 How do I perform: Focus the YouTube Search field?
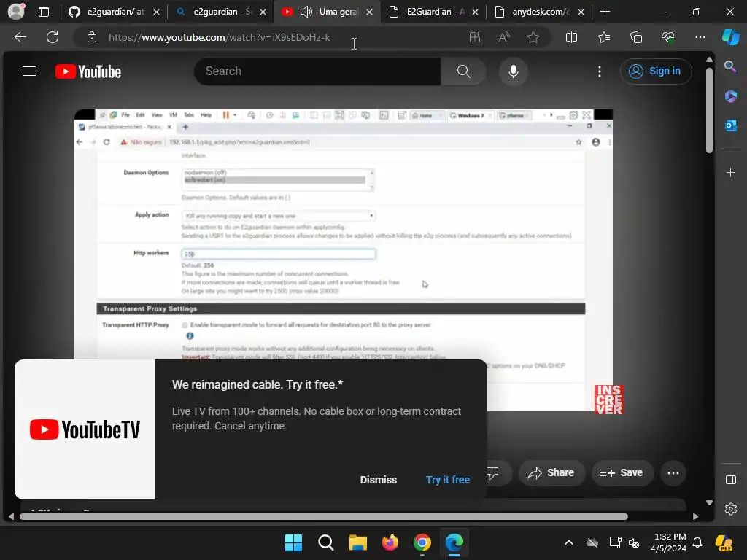tap(317, 71)
